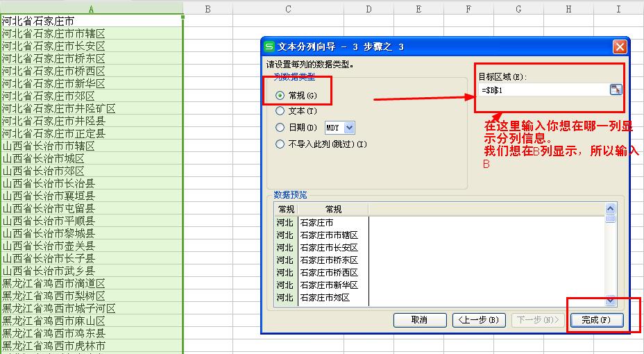
Task: Click cell 山西省长治市武乡县
Action: 91,271
